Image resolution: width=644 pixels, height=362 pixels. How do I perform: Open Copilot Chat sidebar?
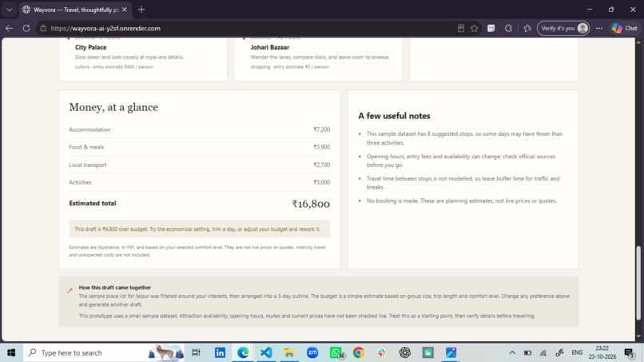pyautogui.click(x=625, y=28)
